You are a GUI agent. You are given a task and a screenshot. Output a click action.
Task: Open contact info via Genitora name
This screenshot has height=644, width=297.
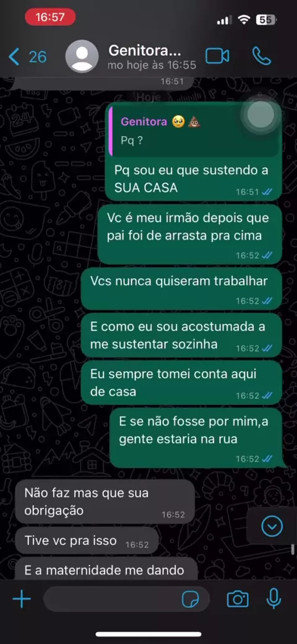pos(144,51)
